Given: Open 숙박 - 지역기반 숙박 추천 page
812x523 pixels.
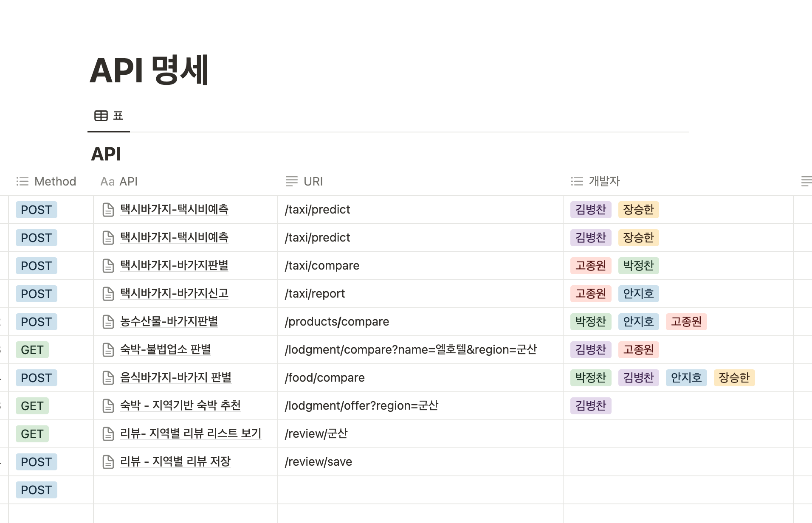Looking at the screenshot, I should point(180,405).
